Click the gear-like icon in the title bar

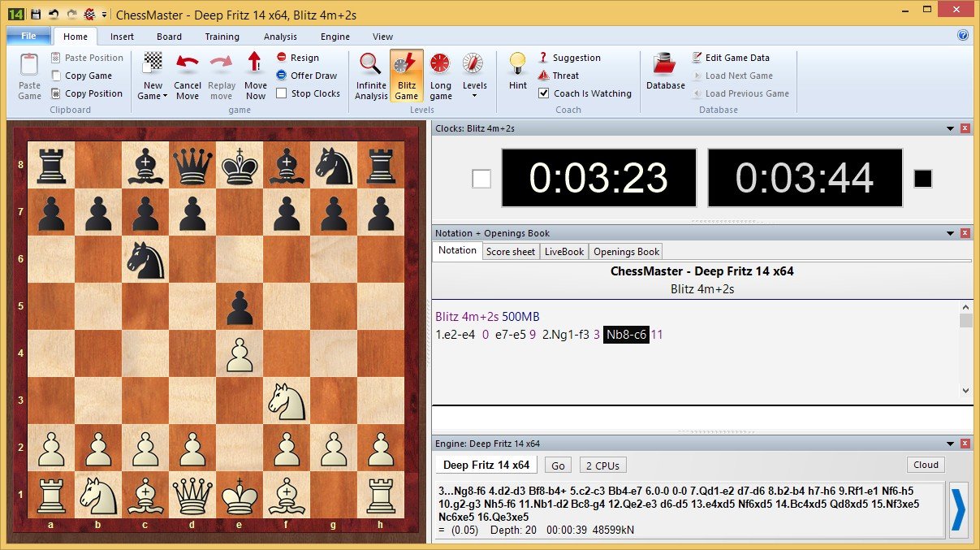(x=89, y=14)
